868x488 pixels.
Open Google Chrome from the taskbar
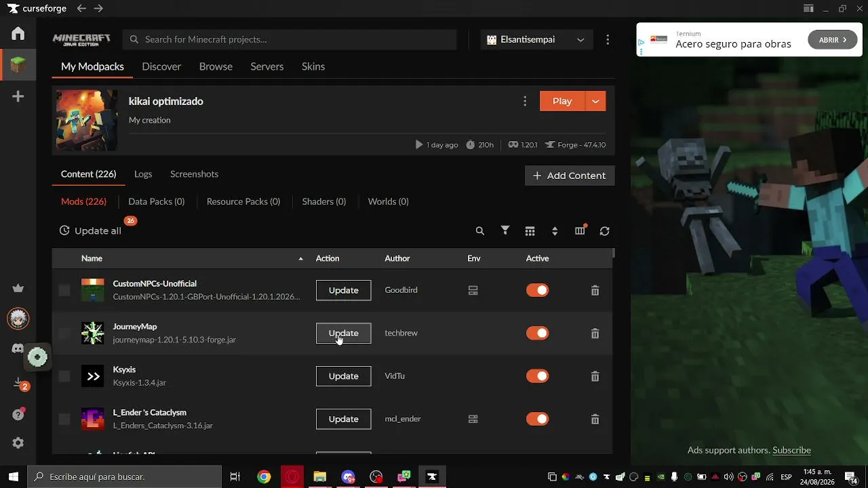tap(264, 477)
